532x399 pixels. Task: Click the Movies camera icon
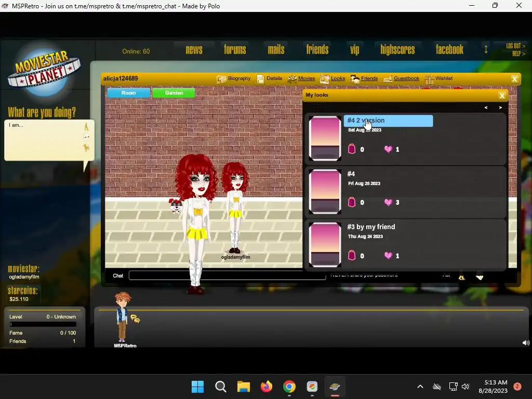pos(292,79)
